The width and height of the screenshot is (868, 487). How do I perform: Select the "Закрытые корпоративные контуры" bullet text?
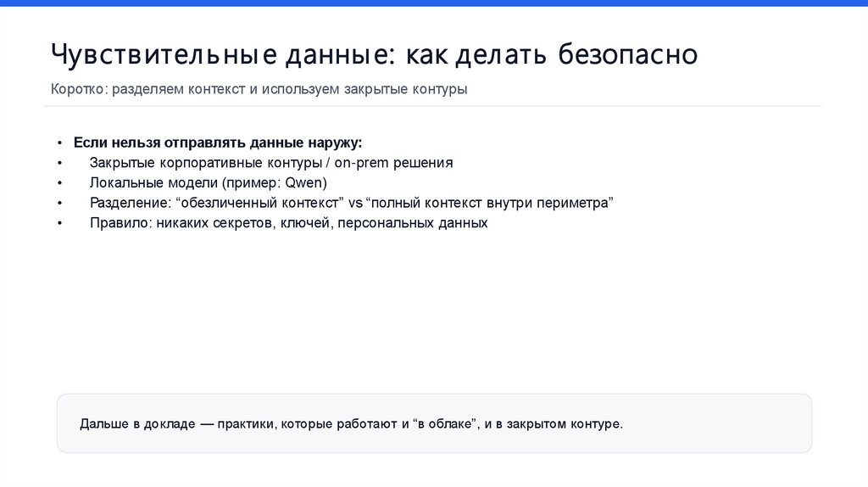coord(203,163)
